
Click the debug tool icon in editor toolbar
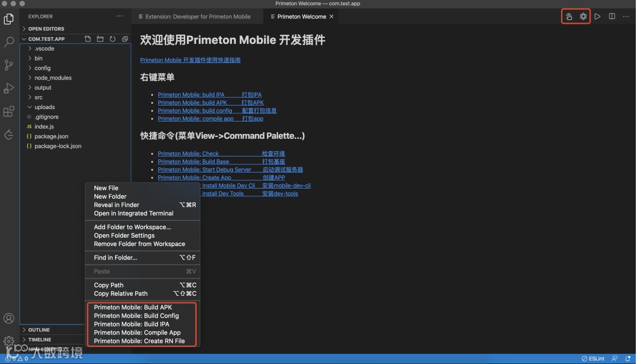click(x=569, y=17)
